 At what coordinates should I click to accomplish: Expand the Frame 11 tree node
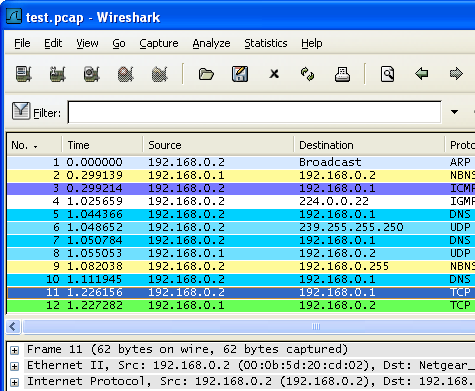pyautogui.click(x=14, y=350)
